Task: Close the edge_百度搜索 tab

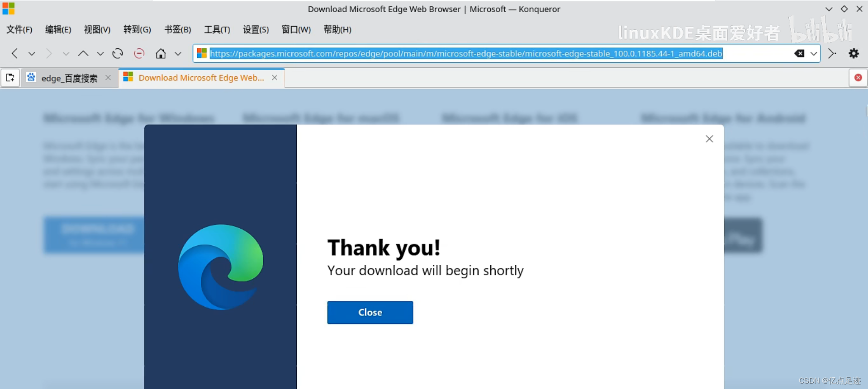Action: point(108,78)
